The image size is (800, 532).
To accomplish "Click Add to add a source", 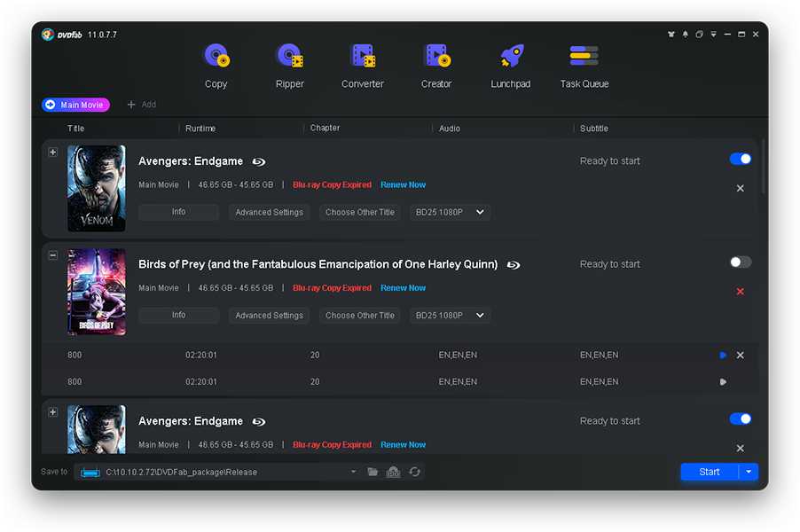I will 142,105.
